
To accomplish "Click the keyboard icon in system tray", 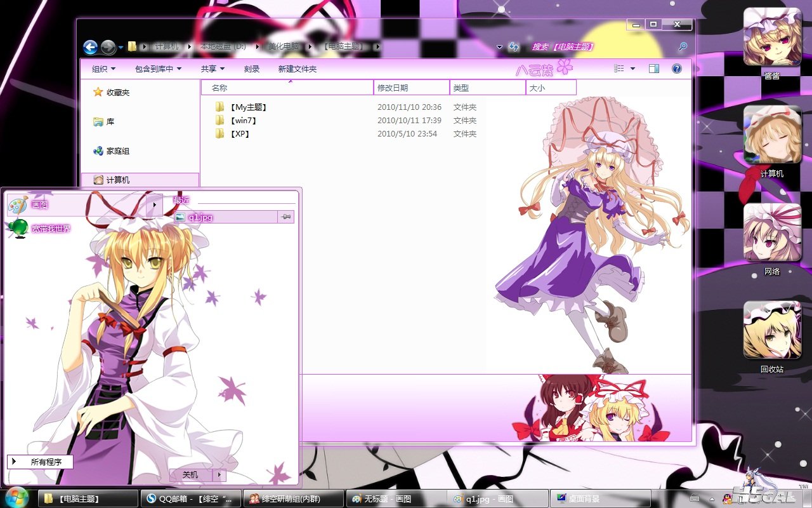I will [x=696, y=498].
